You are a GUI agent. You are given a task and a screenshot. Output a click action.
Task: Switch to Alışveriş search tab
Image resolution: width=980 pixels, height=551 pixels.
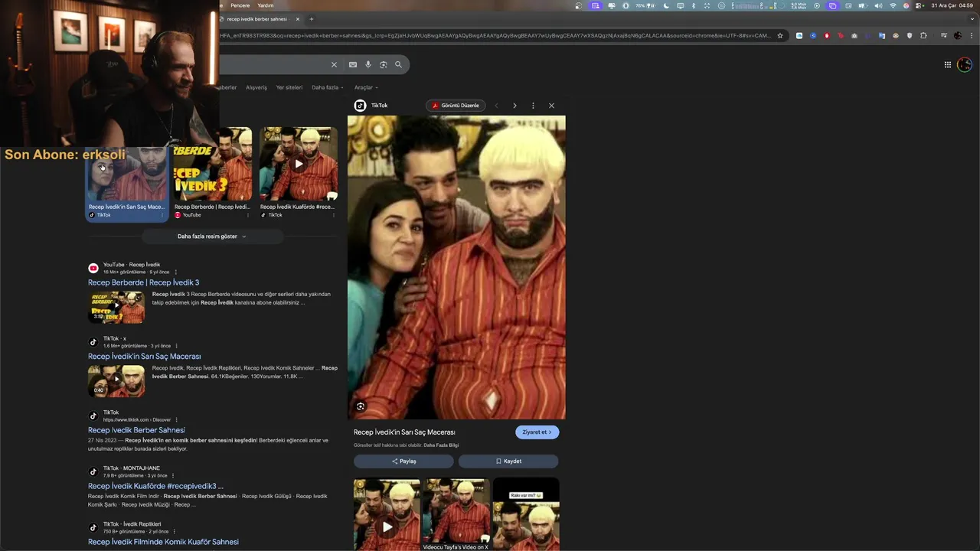(x=256, y=87)
